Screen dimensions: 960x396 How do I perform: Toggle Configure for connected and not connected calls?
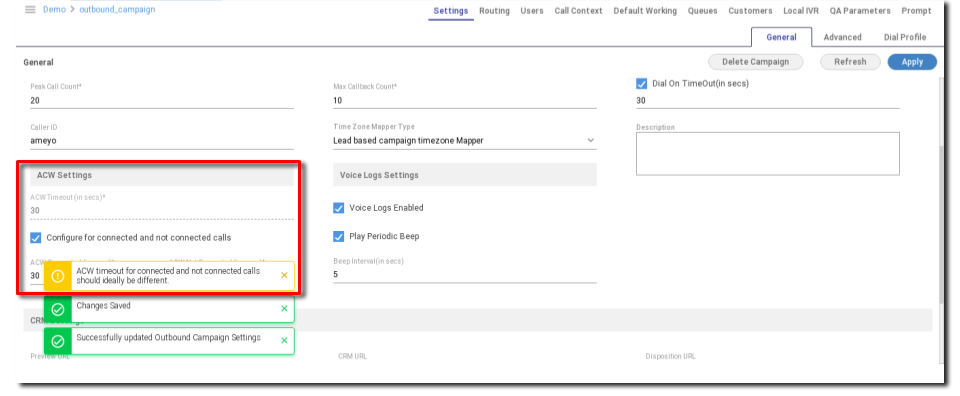[36, 237]
